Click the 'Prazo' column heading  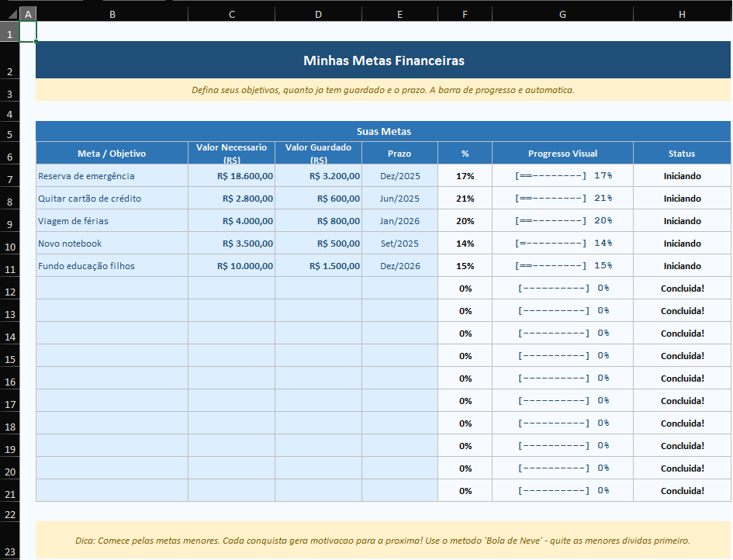[x=399, y=154]
